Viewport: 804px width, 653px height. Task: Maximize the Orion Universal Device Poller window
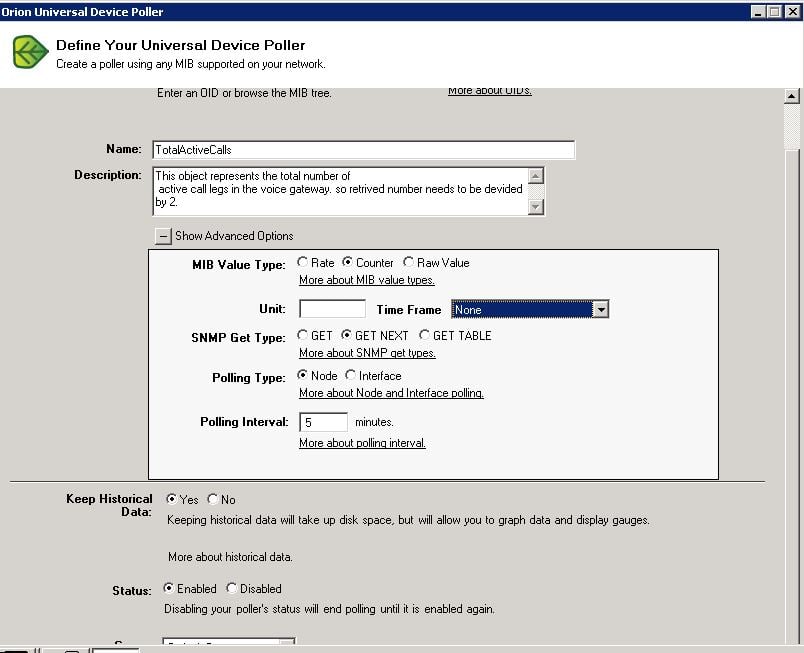click(775, 11)
